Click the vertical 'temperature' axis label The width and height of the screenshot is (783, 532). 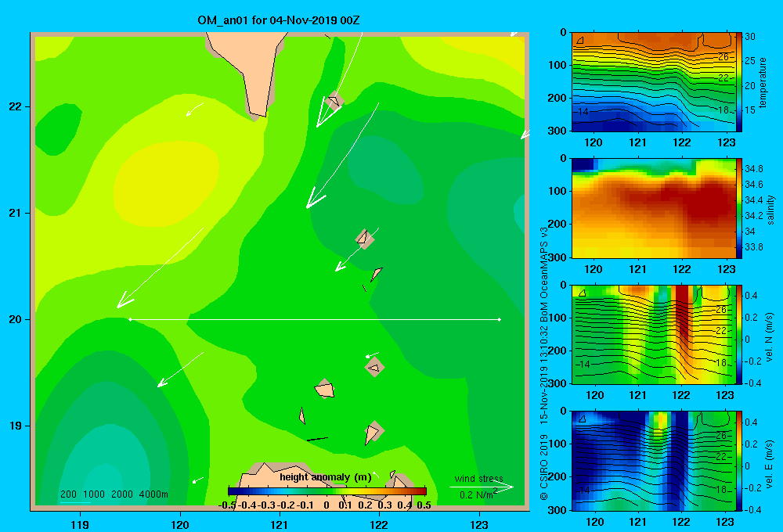[763, 82]
